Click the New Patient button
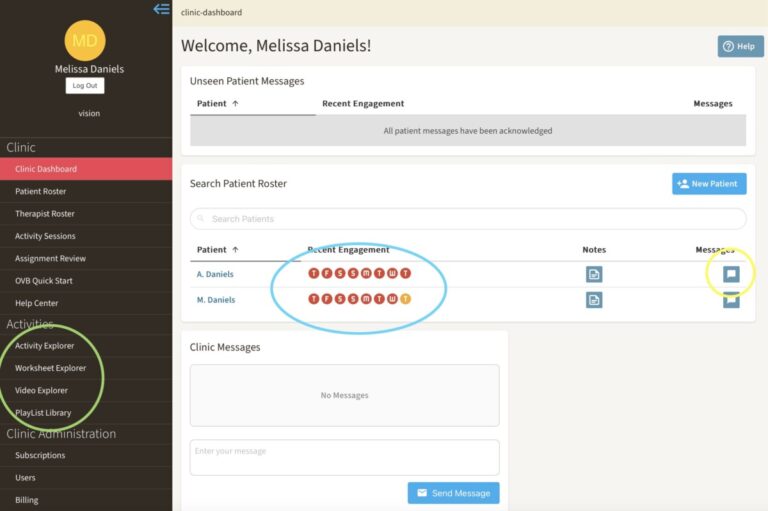This screenshot has width=768, height=511. [709, 184]
